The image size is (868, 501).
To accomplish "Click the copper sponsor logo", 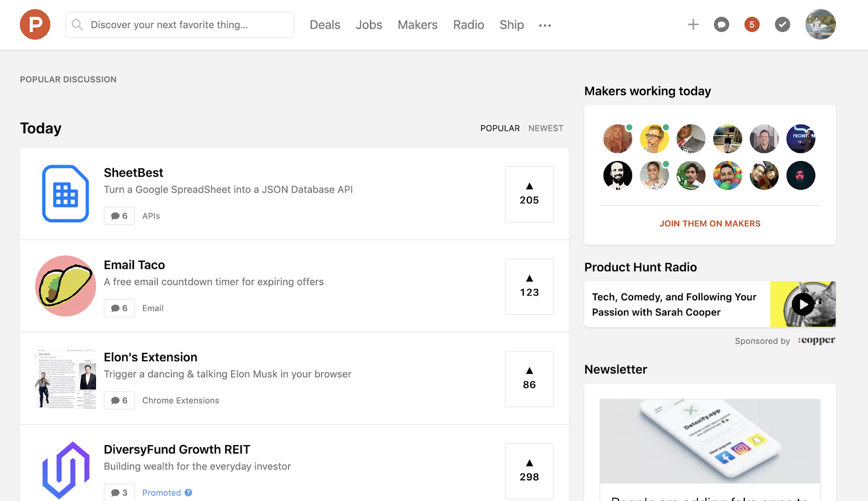I will (816, 341).
